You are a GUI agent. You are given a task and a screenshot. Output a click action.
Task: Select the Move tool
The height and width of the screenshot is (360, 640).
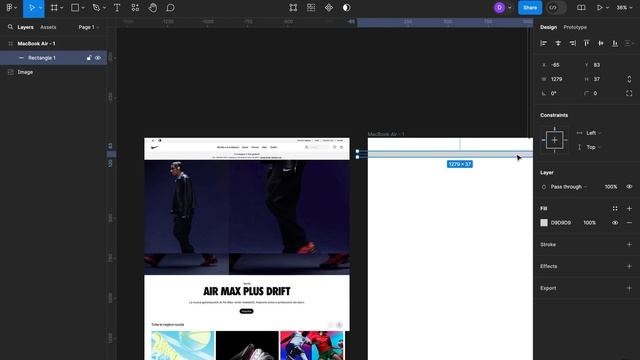(x=31, y=8)
